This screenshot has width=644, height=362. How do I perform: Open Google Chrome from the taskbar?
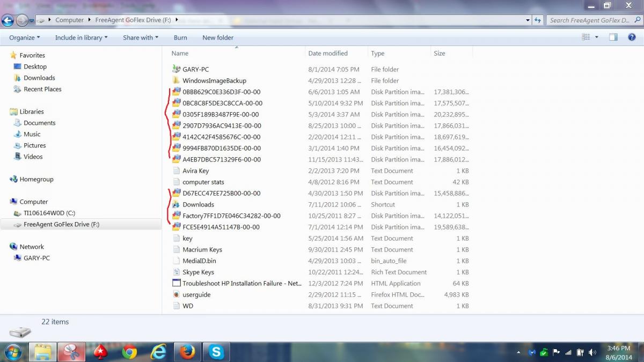129,352
